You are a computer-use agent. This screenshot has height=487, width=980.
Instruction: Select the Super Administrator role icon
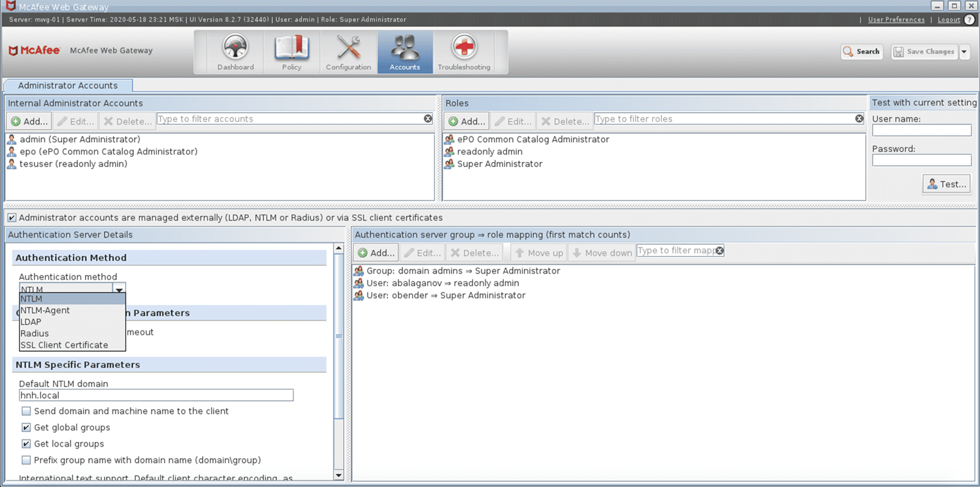click(x=449, y=165)
